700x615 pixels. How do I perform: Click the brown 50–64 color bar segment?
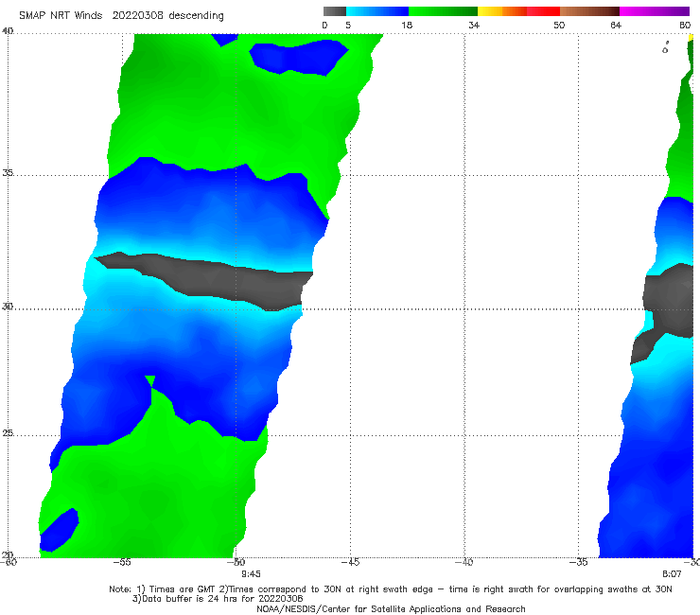point(589,11)
